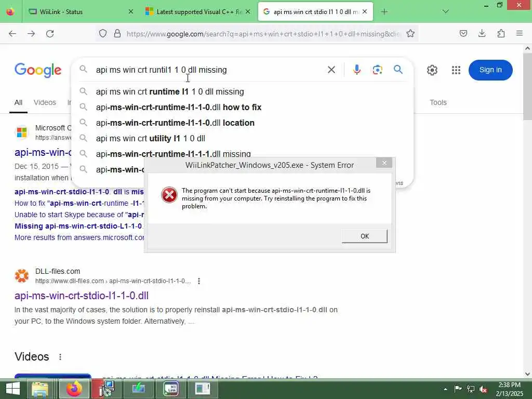The image size is (532, 399).
Task: Open the Action Center flag icon
Action: pos(458,389)
